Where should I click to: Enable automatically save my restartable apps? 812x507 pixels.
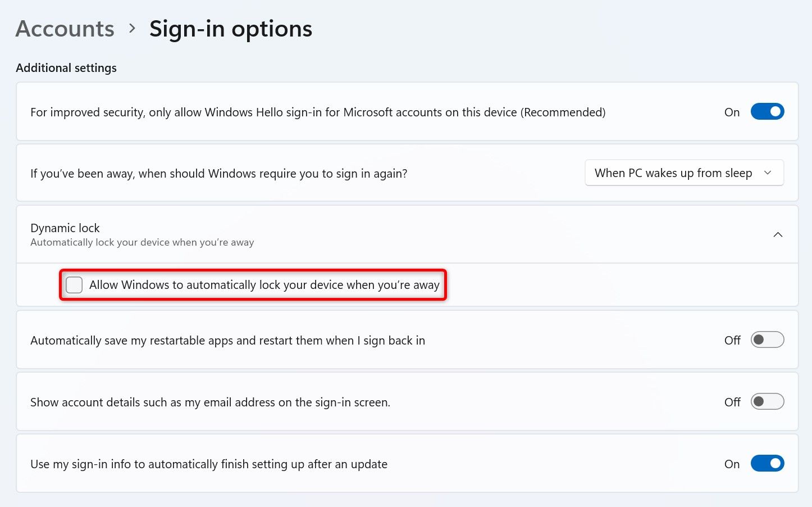tap(767, 339)
